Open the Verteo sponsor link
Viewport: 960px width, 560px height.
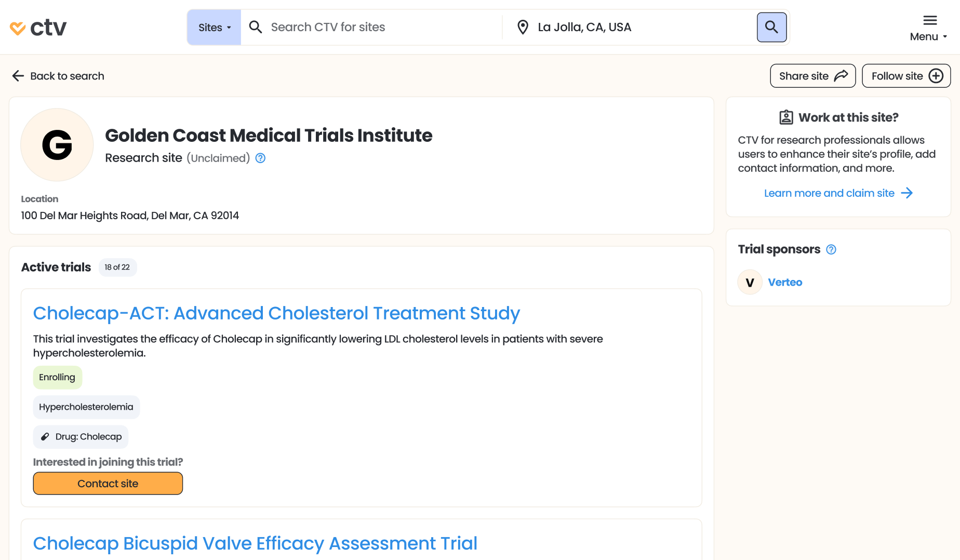click(x=785, y=283)
